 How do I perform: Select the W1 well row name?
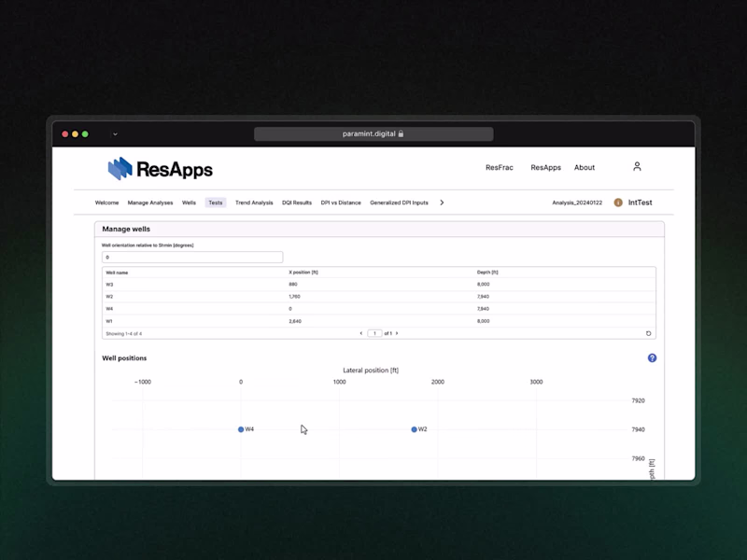(x=109, y=321)
